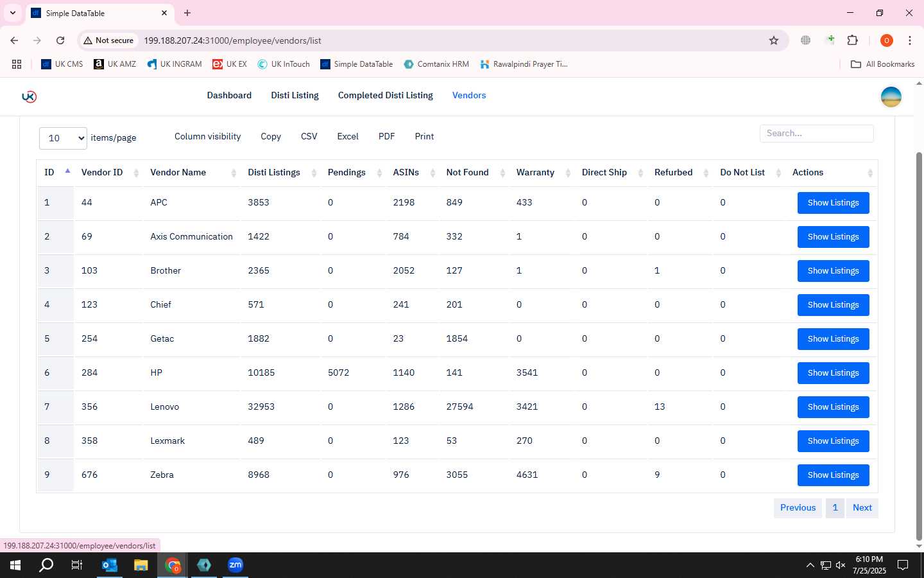The height and width of the screenshot is (578, 924).
Task: Export table as Excel
Action: [x=348, y=137]
